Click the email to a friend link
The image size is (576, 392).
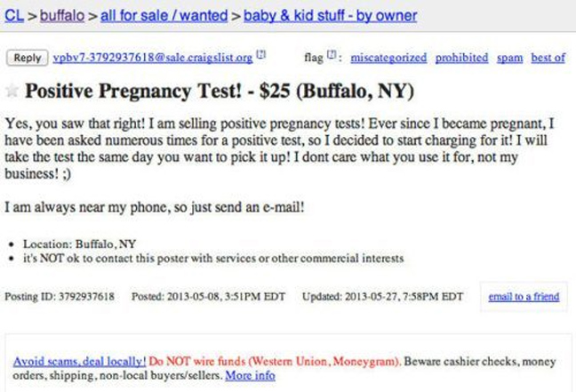tap(524, 296)
